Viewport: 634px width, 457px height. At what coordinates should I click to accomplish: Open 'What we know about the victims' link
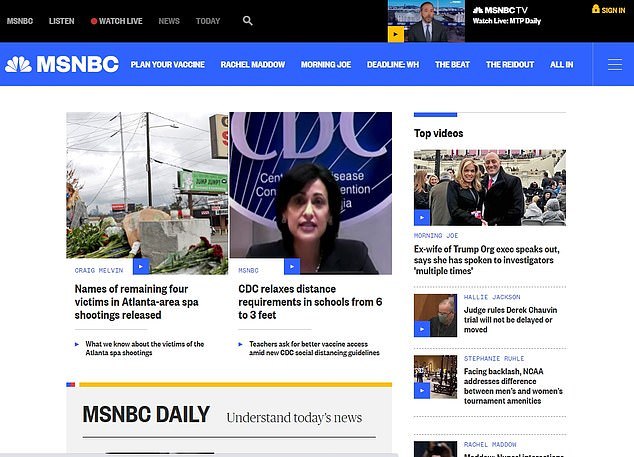144,348
